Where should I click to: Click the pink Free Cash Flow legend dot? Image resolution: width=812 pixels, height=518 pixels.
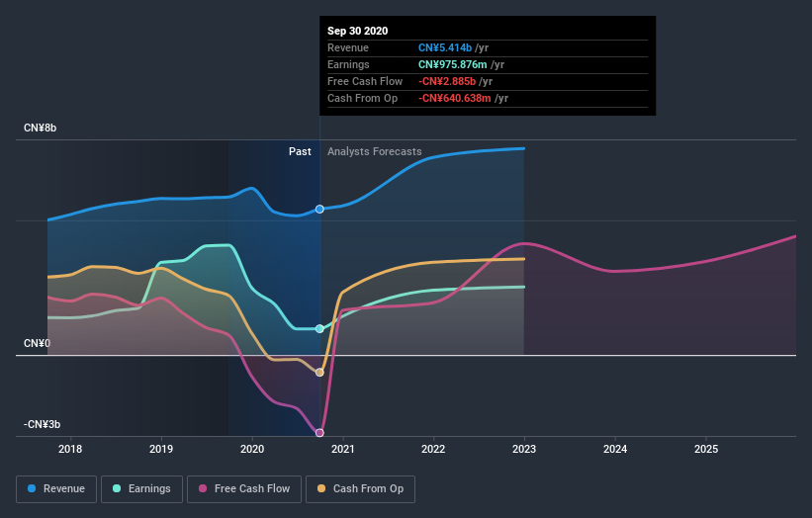coord(203,488)
